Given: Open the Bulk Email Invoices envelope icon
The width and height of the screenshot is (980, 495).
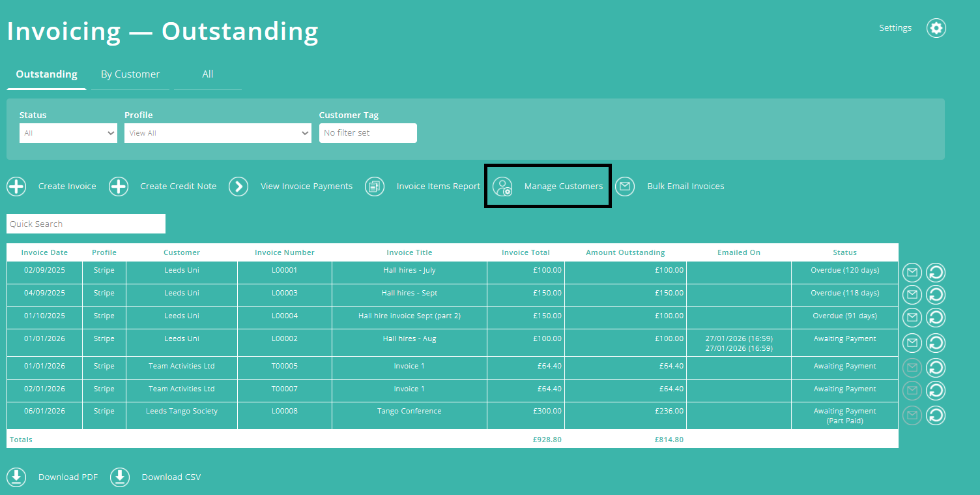Looking at the screenshot, I should (625, 187).
